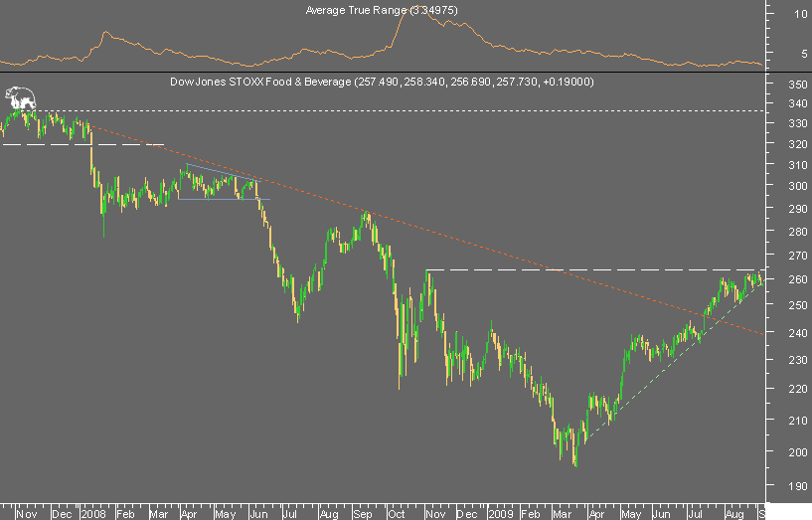The width and height of the screenshot is (812, 520).
Task: Click the Jun label after May 2009
Action: (661, 514)
